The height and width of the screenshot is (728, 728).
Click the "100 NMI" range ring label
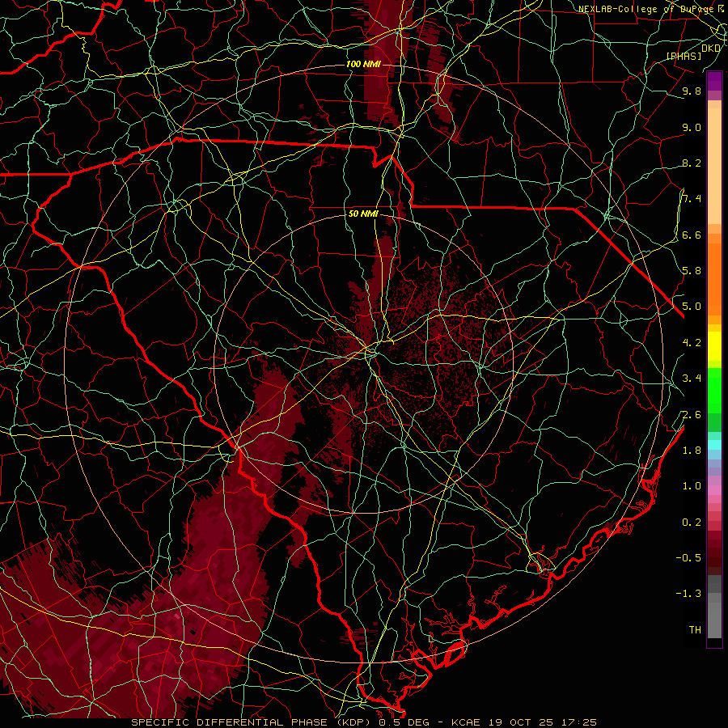[363, 64]
